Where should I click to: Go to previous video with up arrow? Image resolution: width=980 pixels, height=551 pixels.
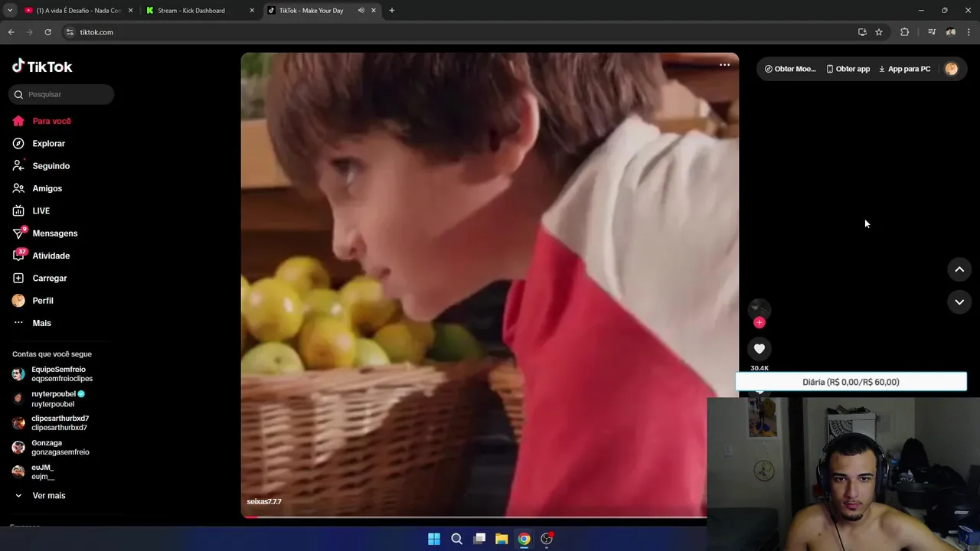(959, 269)
